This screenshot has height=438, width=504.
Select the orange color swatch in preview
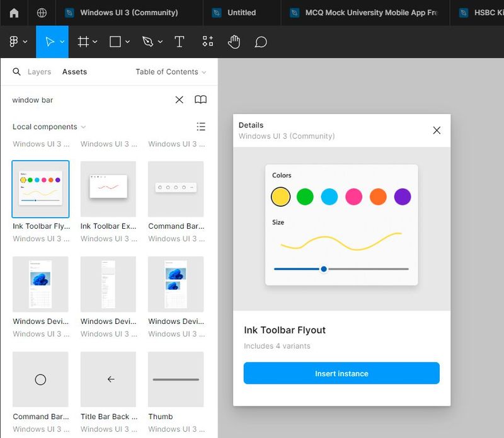click(x=378, y=197)
